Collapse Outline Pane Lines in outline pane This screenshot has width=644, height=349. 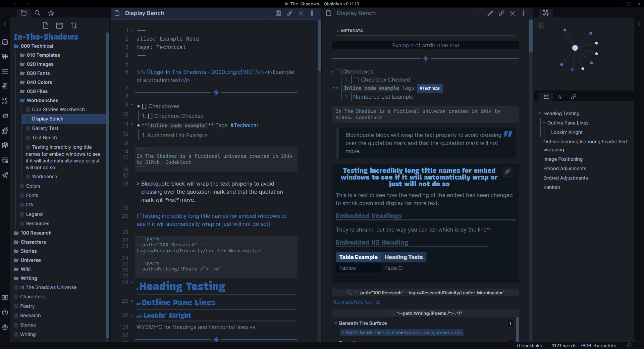(544, 123)
